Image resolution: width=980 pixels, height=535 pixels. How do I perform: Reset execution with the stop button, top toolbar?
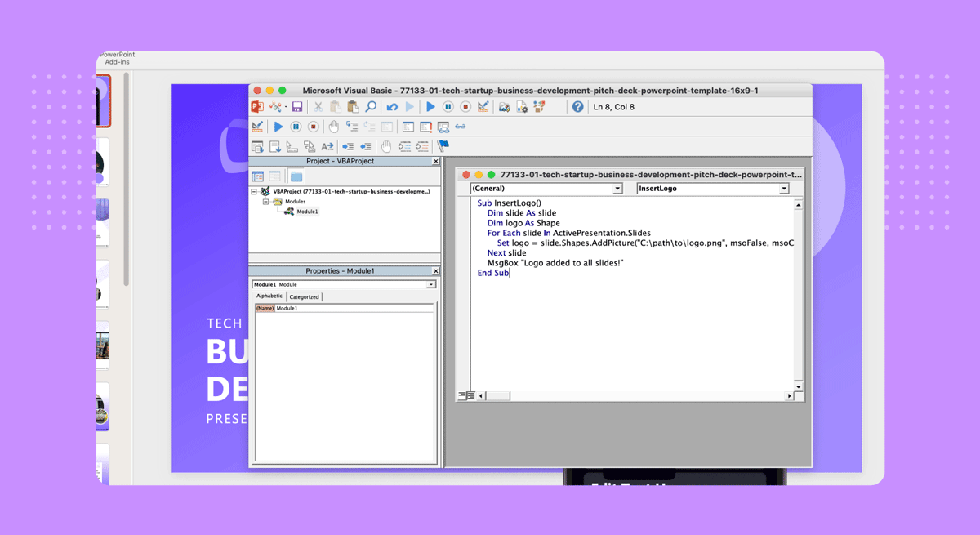(465, 107)
